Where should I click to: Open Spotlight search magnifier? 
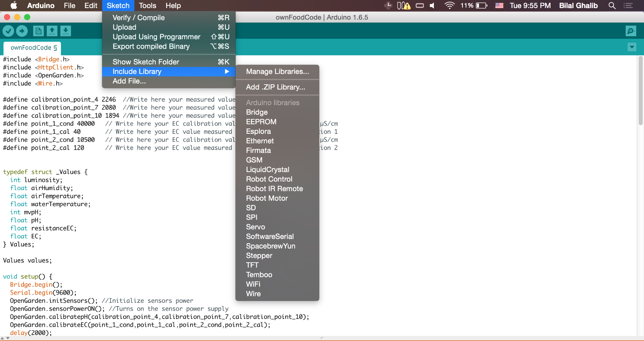tap(612, 5)
